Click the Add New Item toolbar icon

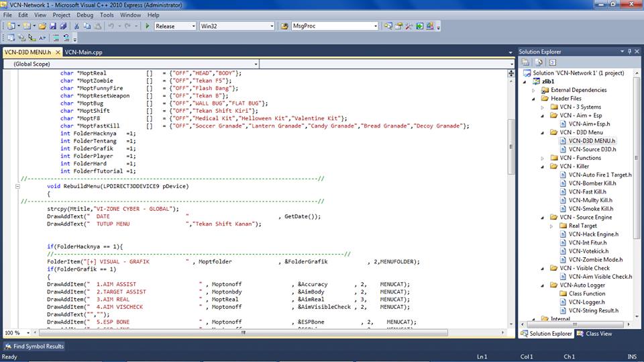point(27,26)
